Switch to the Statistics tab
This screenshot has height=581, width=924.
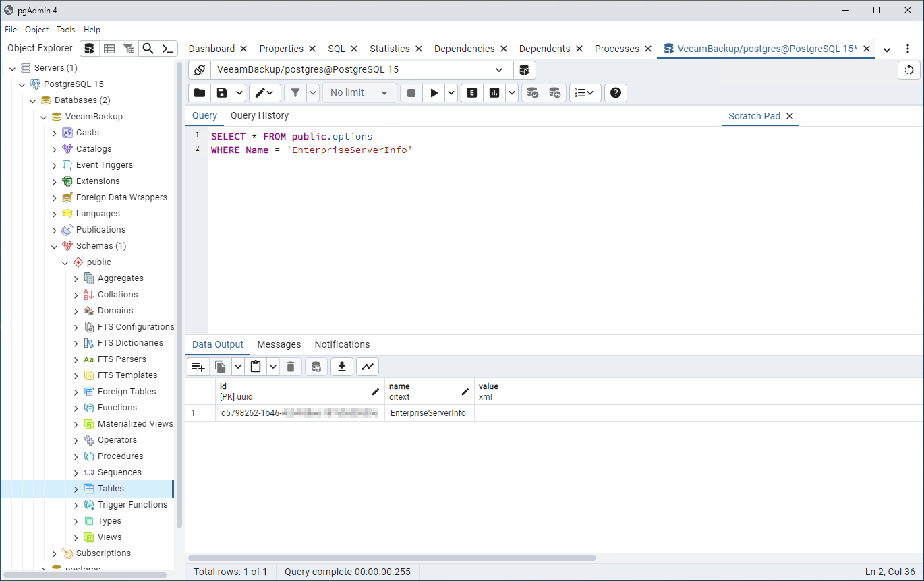point(390,49)
